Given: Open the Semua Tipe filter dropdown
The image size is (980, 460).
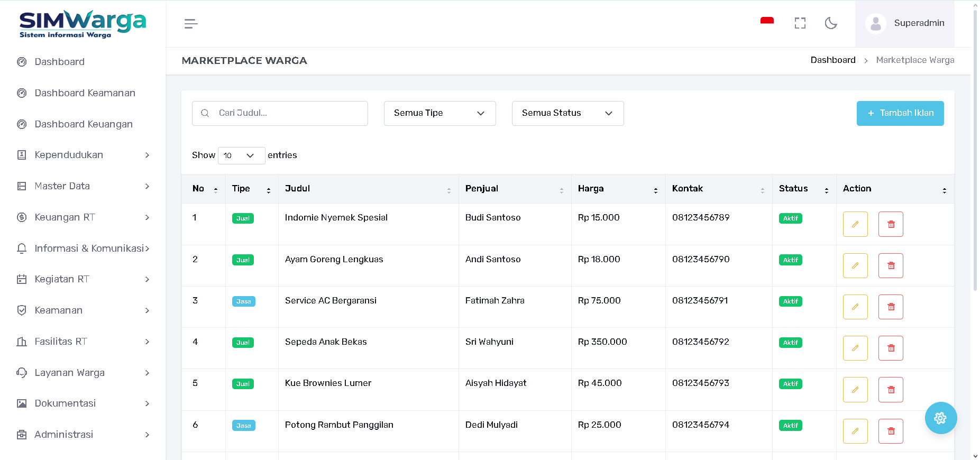Looking at the screenshot, I should 439,113.
